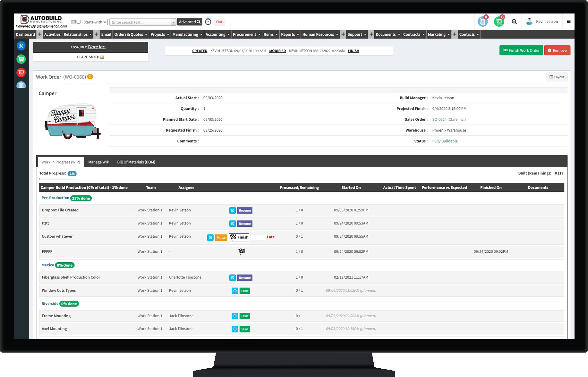
Task: Click clock icon in Window Cuts Types row
Action: (235, 291)
